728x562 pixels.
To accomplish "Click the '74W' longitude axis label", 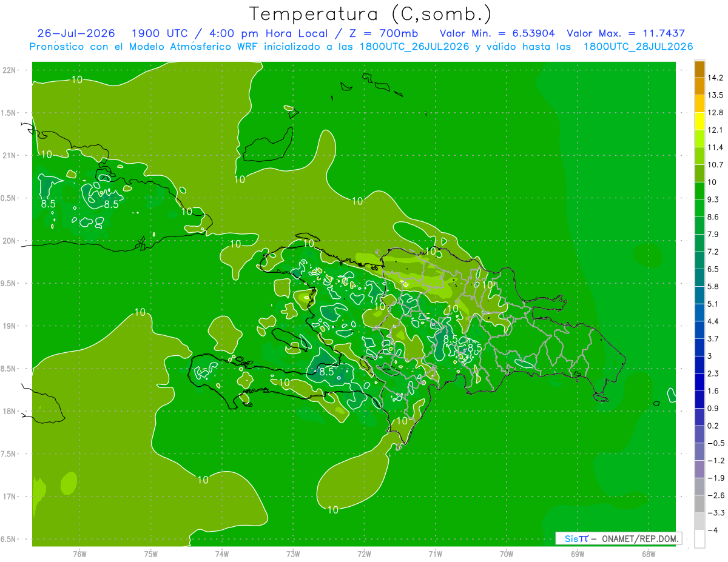I will tap(222, 554).
